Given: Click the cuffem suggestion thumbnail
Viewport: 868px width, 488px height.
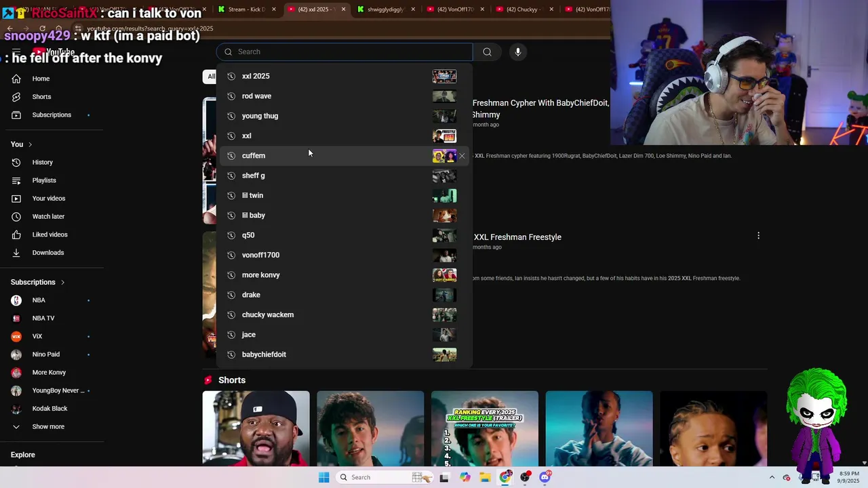Looking at the screenshot, I should 444,156.
